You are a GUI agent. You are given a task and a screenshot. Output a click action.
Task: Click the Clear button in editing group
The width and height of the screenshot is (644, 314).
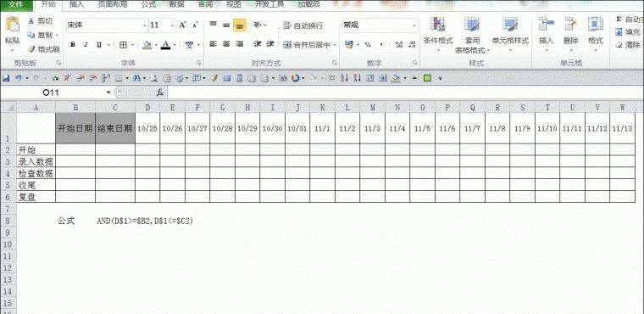point(628,45)
